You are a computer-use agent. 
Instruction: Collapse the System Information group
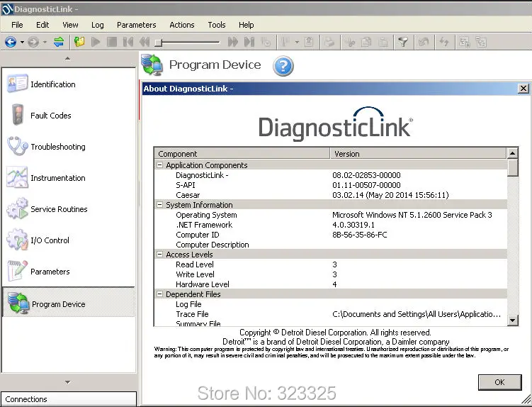pos(159,205)
